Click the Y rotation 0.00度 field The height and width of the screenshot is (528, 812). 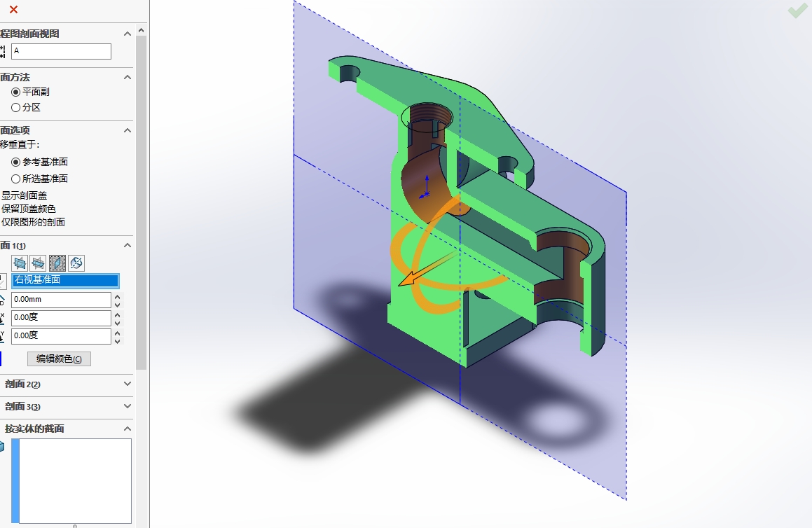[61, 336]
